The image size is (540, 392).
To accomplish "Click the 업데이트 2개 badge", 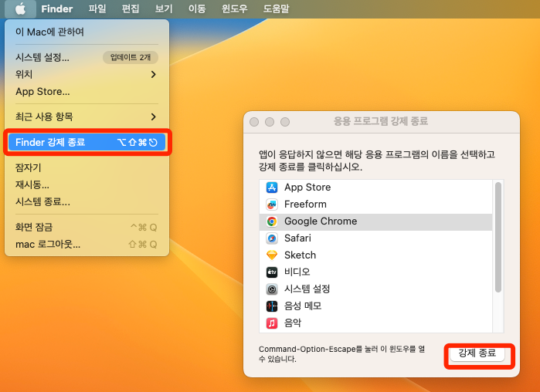I will (131, 57).
